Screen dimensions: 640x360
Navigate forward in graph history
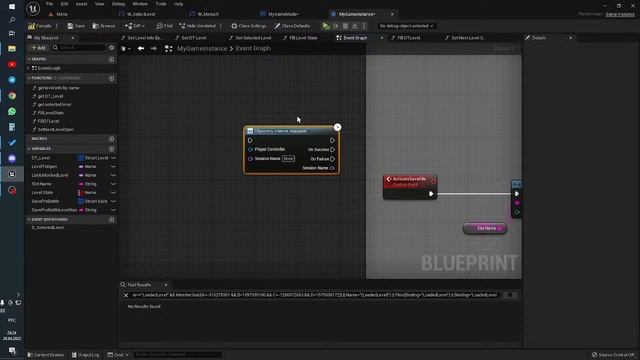[153, 48]
